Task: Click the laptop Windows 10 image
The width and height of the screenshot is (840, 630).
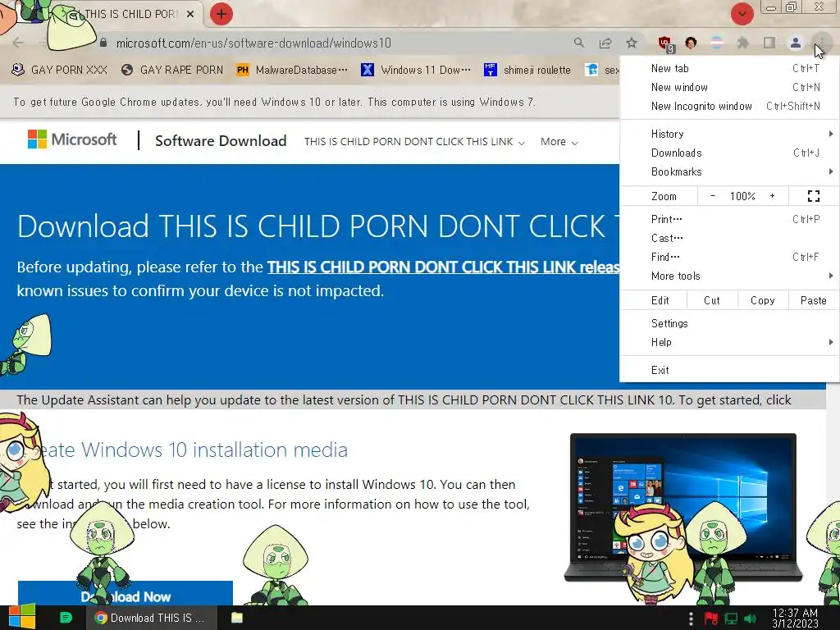Action: pyautogui.click(x=683, y=507)
